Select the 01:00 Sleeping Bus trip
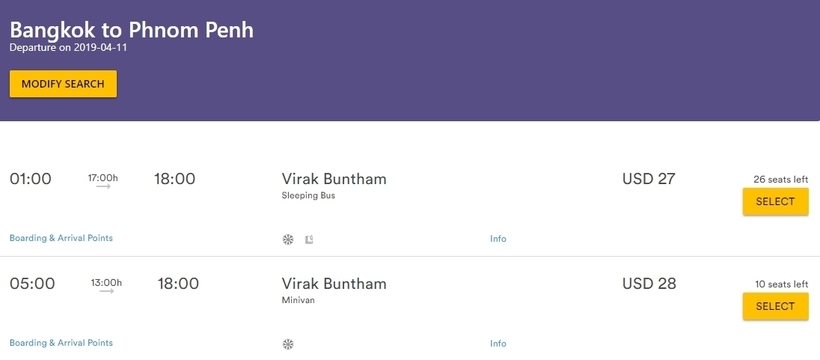 point(775,201)
